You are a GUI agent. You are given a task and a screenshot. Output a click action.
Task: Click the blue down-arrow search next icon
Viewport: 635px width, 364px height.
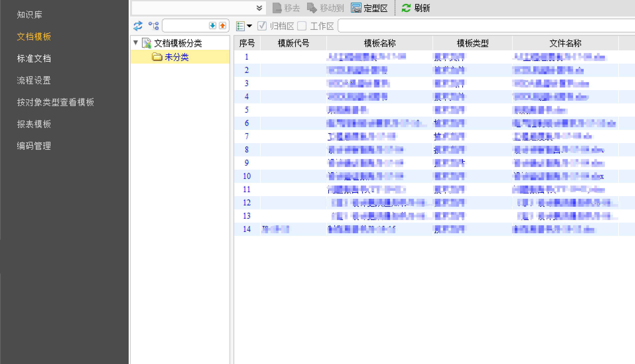(212, 25)
